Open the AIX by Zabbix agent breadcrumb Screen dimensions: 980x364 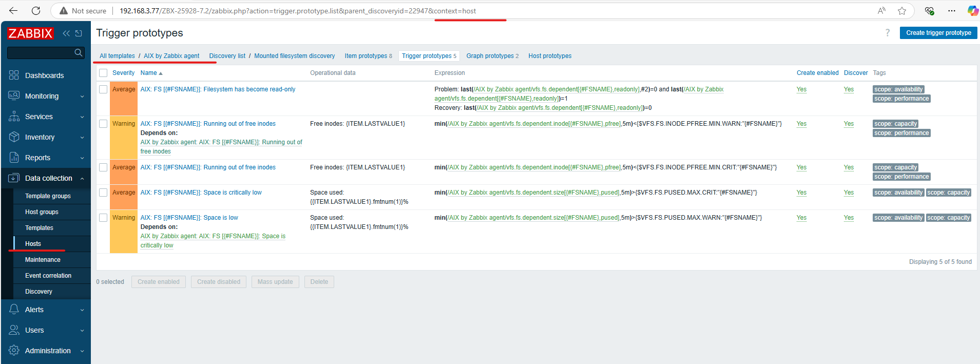171,56
